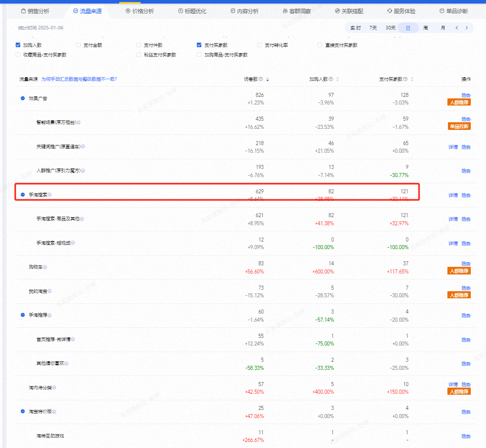Collapse the 手淘搜索 traffic source group
This screenshot has height=448, width=486.
[23, 195]
